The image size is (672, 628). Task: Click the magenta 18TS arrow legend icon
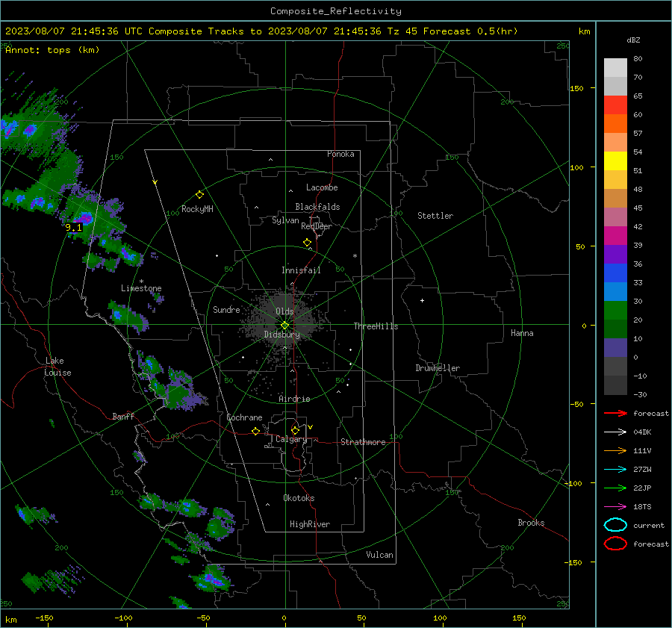pos(615,507)
